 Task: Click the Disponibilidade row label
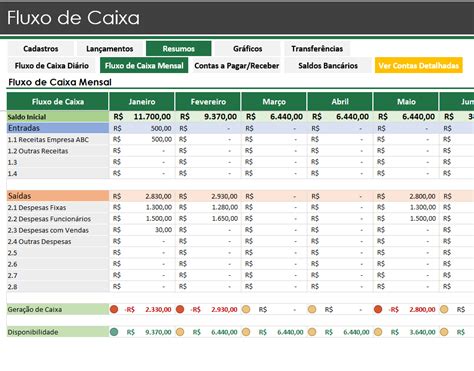58,332
